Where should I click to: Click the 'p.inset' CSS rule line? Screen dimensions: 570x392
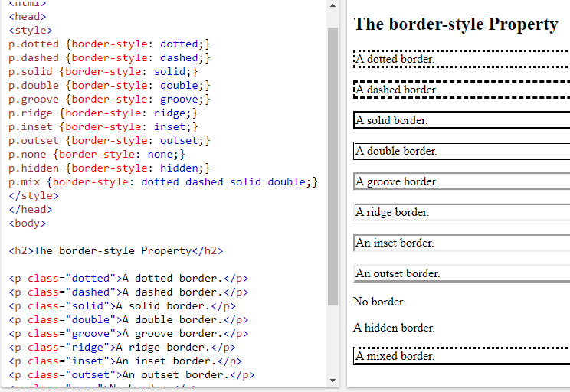coord(103,127)
